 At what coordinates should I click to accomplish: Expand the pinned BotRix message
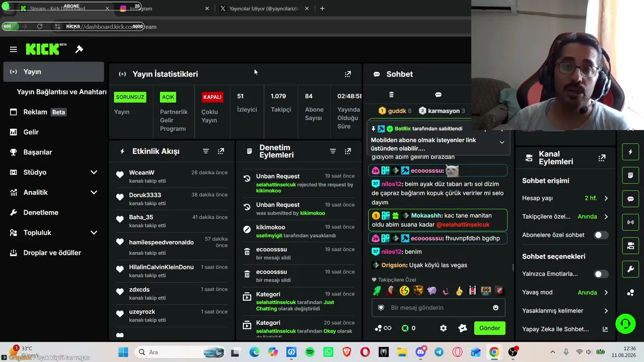click(502, 142)
